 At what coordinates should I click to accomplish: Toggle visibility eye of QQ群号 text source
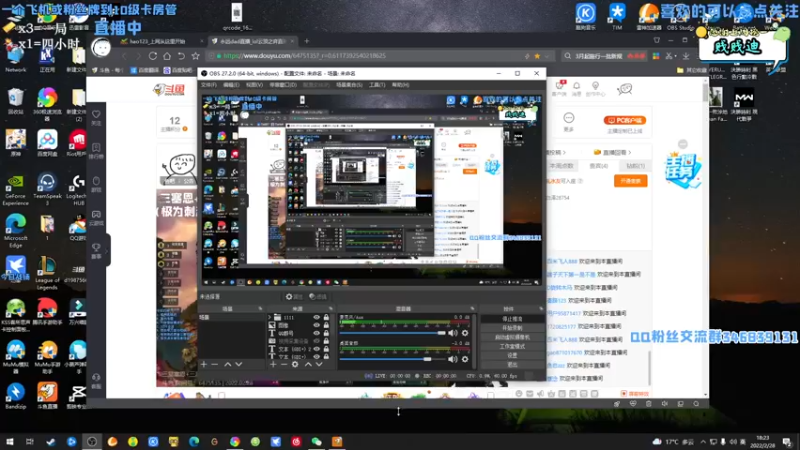pos(316,333)
